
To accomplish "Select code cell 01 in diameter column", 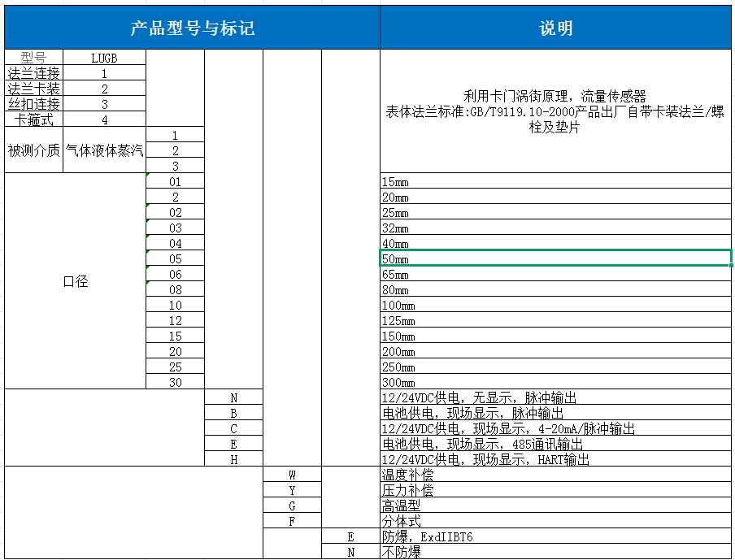I will (x=175, y=181).
